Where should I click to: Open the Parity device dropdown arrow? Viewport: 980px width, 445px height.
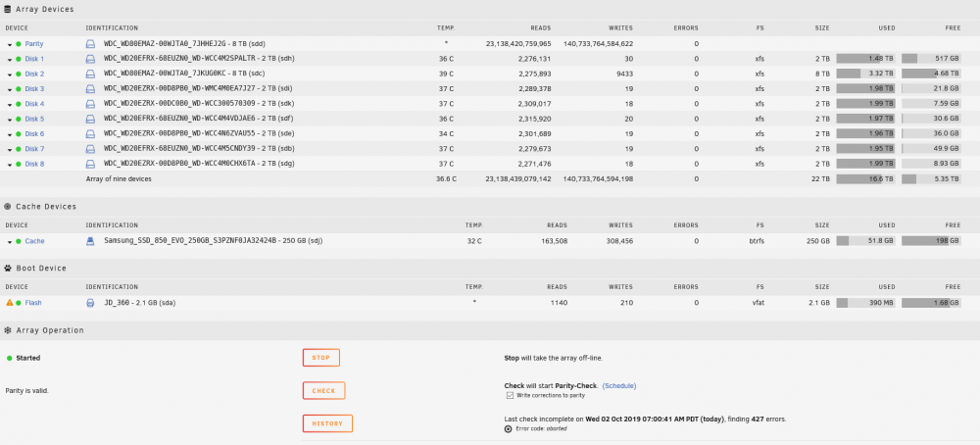tap(10, 45)
